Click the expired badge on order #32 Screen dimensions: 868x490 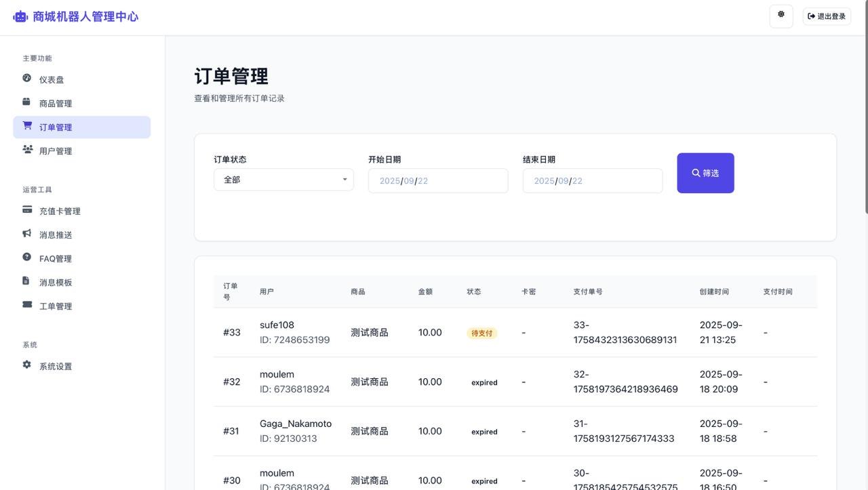point(484,382)
